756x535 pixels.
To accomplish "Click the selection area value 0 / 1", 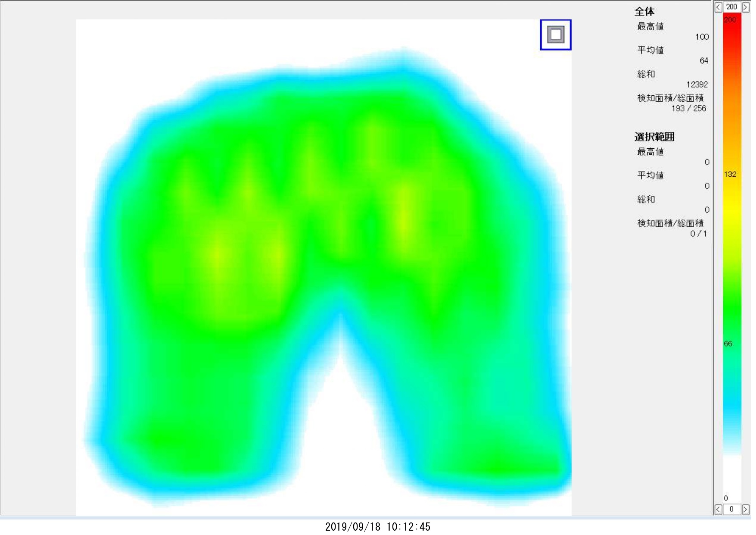I will (698, 234).
